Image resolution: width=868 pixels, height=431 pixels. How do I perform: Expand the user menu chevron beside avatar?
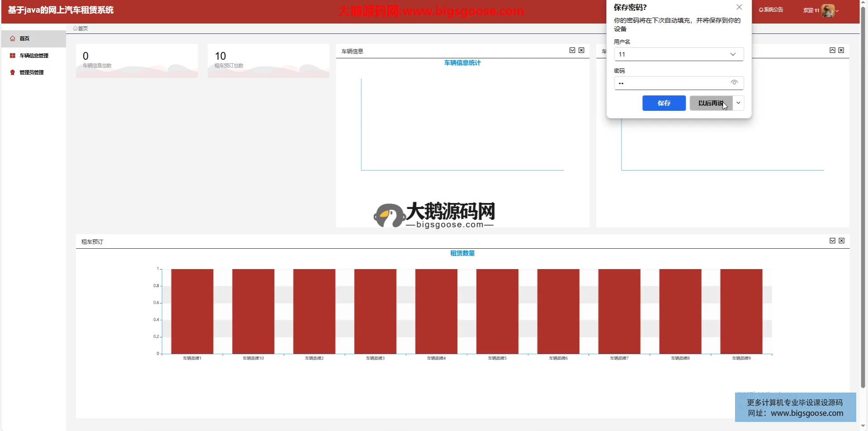pyautogui.click(x=837, y=11)
